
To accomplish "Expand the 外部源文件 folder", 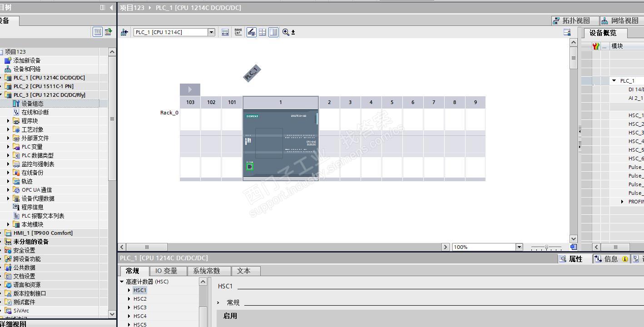I will coord(8,138).
